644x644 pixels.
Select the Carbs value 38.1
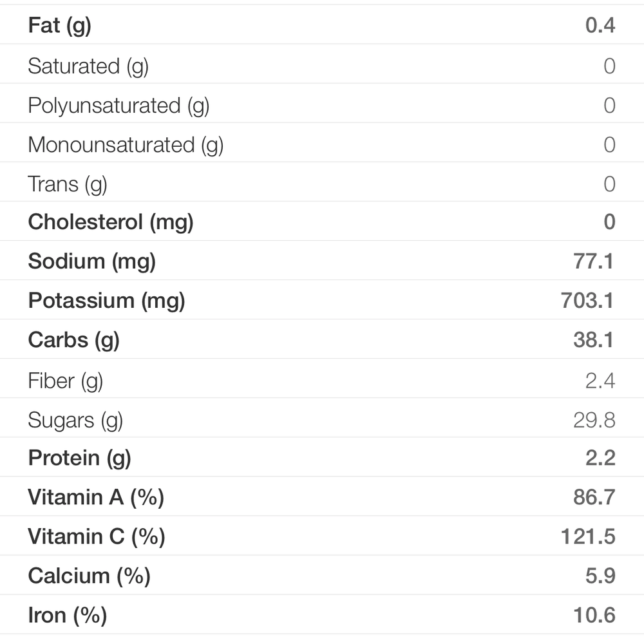[594, 339]
